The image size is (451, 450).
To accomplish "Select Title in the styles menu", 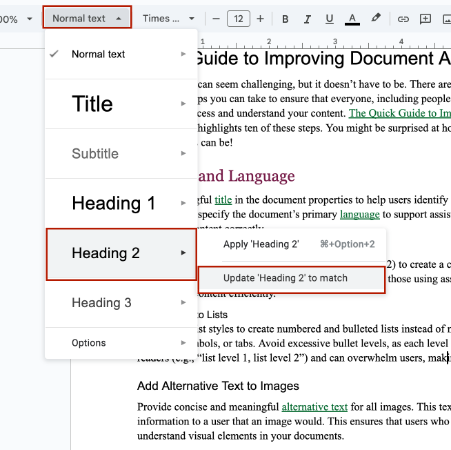I will pyautogui.click(x=121, y=104).
